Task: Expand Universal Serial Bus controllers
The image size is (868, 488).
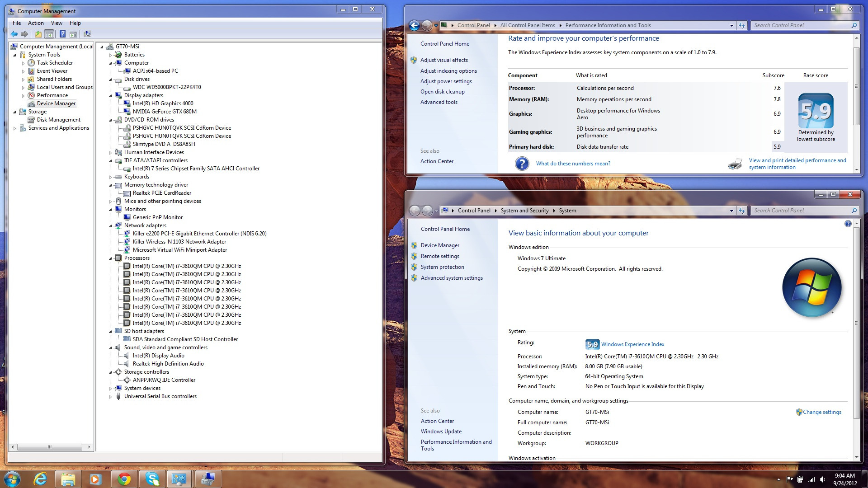Action: [110, 397]
